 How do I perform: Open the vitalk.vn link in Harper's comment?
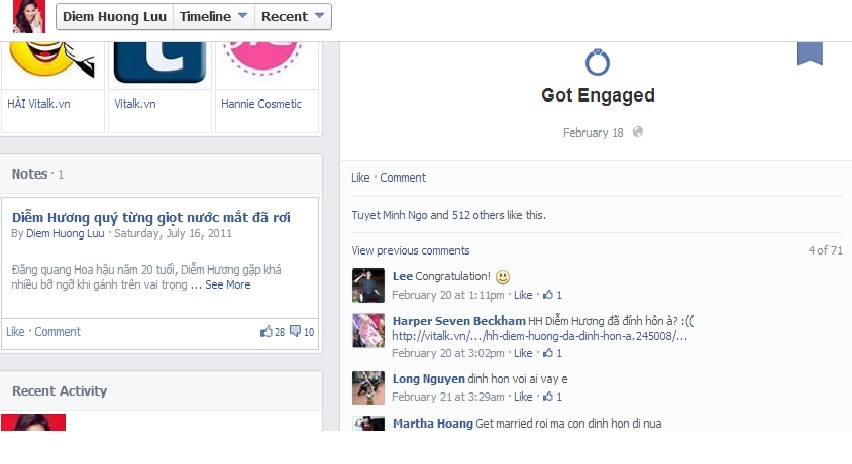click(540, 336)
